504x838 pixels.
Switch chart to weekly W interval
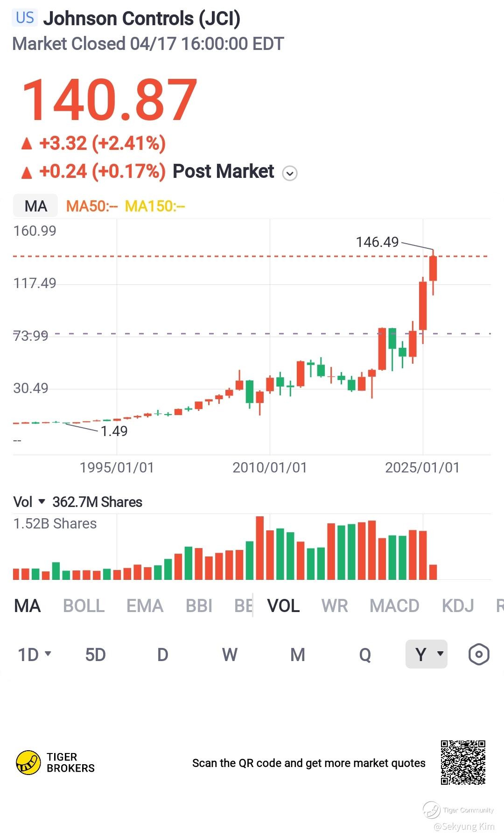[x=230, y=655]
